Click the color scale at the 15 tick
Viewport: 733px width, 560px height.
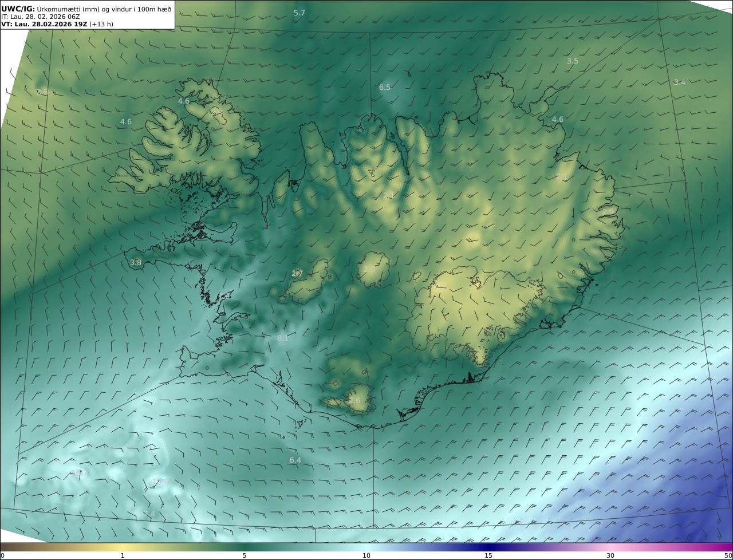click(488, 555)
